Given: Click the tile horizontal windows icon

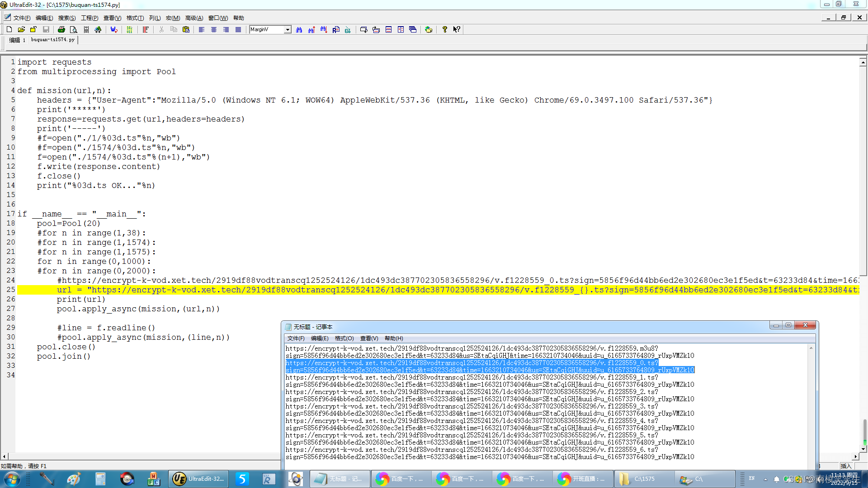Looking at the screenshot, I should pos(388,29).
